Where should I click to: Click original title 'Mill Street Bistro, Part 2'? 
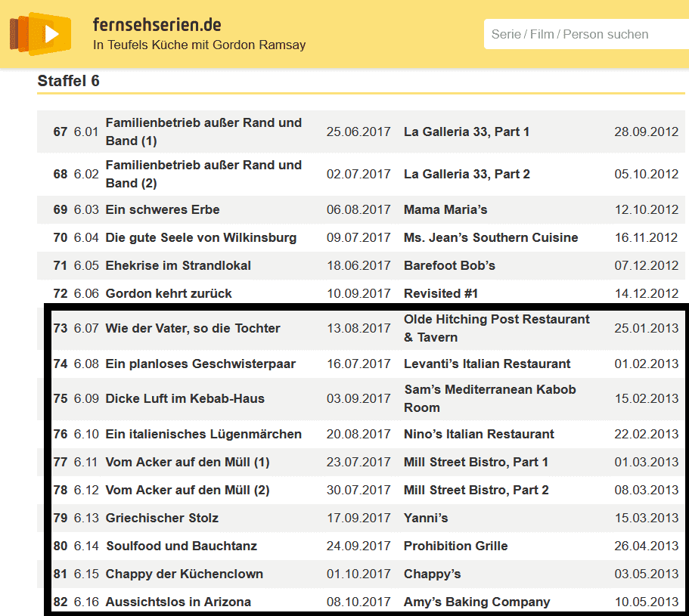click(476, 490)
